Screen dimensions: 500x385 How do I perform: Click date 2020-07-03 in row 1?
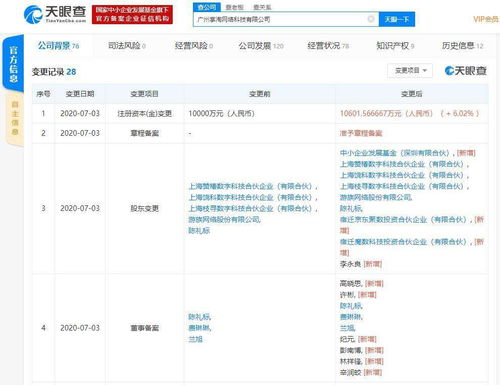[x=80, y=114]
